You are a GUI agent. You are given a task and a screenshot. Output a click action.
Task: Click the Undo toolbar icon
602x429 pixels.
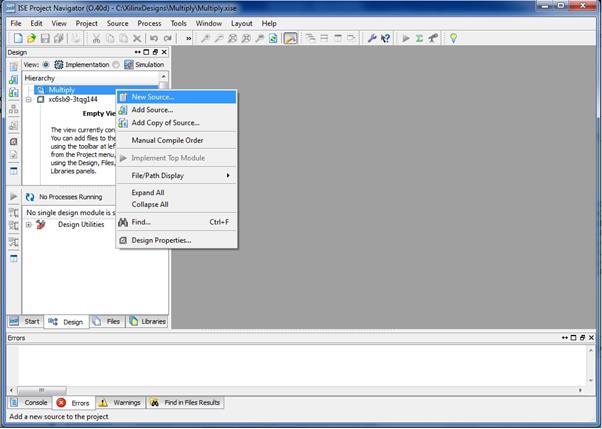click(x=154, y=38)
